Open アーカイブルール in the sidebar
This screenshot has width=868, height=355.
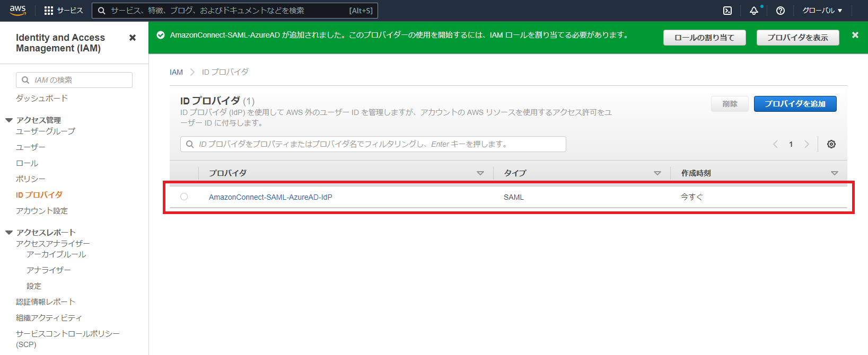[x=56, y=254]
